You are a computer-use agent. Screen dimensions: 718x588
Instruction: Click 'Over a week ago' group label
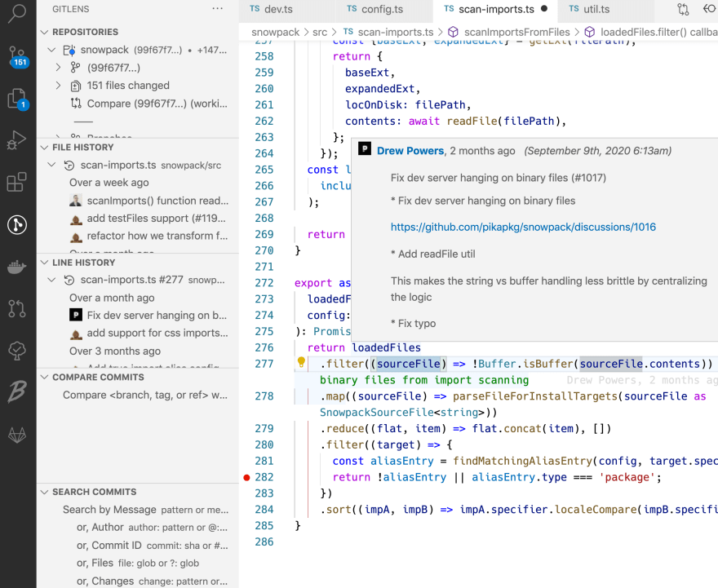tap(109, 183)
